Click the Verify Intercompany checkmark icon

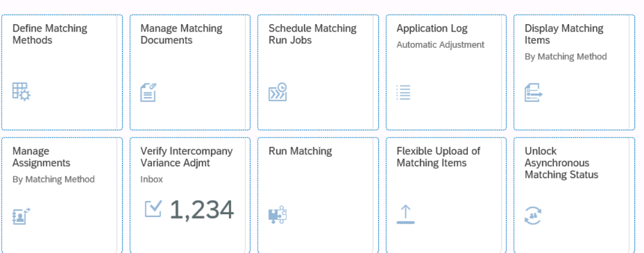[153, 209]
